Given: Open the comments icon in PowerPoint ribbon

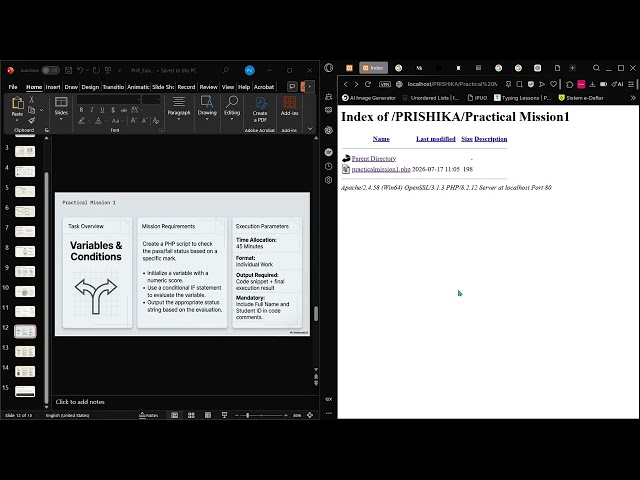Looking at the screenshot, I should (292, 87).
